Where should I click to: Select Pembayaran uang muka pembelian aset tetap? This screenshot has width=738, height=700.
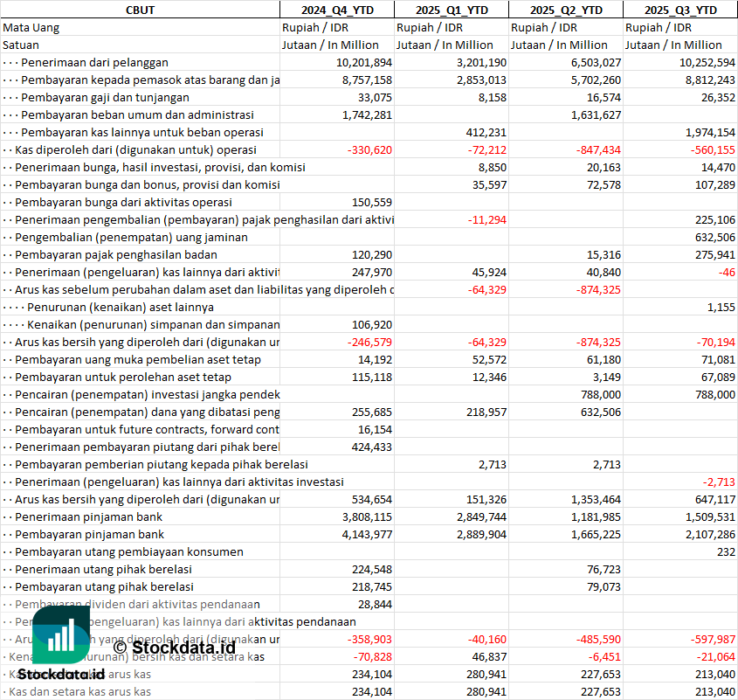[x=138, y=360]
